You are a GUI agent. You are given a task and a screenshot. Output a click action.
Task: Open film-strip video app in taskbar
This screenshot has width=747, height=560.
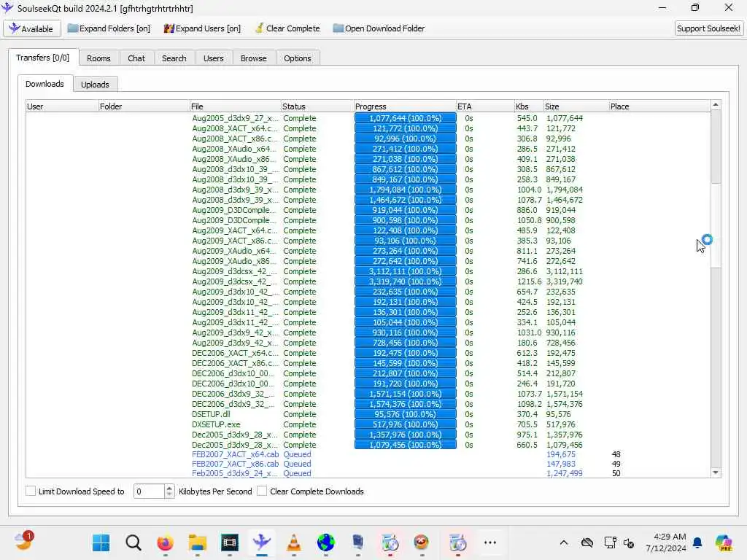click(230, 542)
